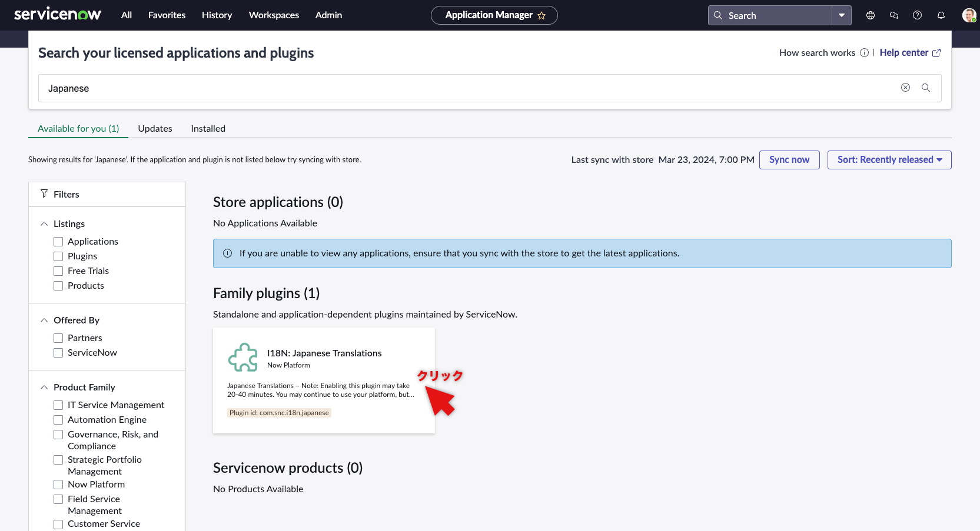Check the Now Platform product family filter
This screenshot has height=531, width=980.
(x=58, y=485)
